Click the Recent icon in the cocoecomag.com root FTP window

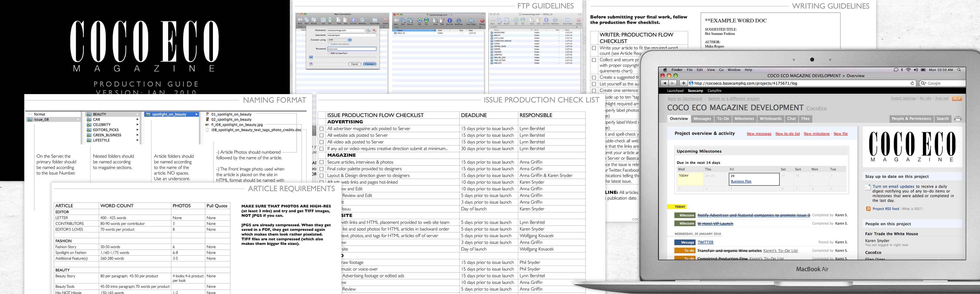point(410,21)
